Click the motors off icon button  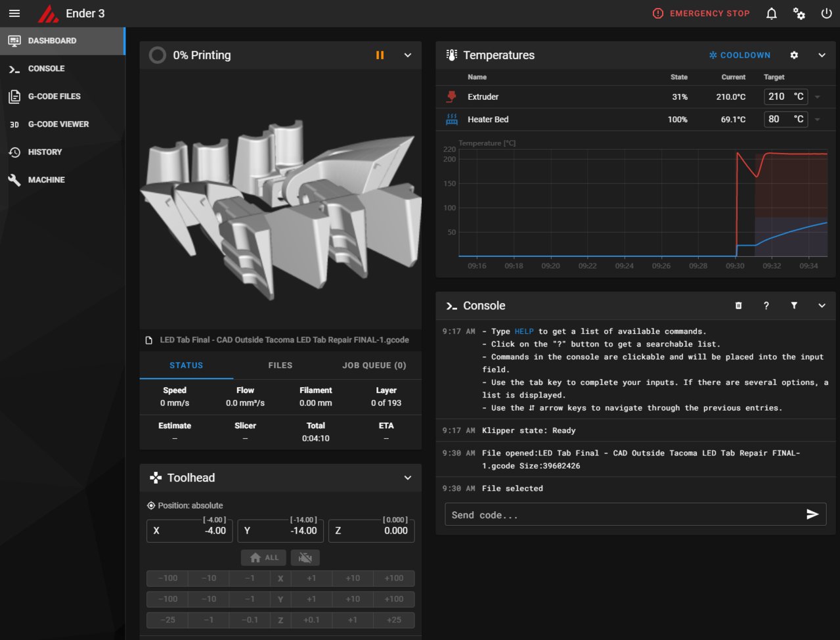tap(305, 557)
